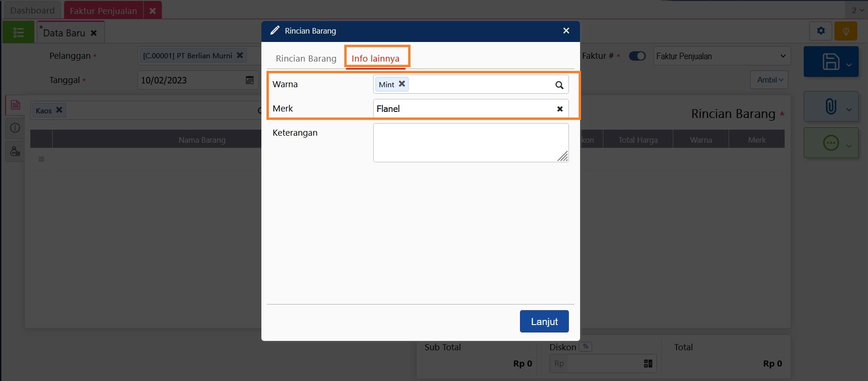The height and width of the screenshot is (381, 868).
Task: Clear the Merk field value Flanel
Action: 560,109
